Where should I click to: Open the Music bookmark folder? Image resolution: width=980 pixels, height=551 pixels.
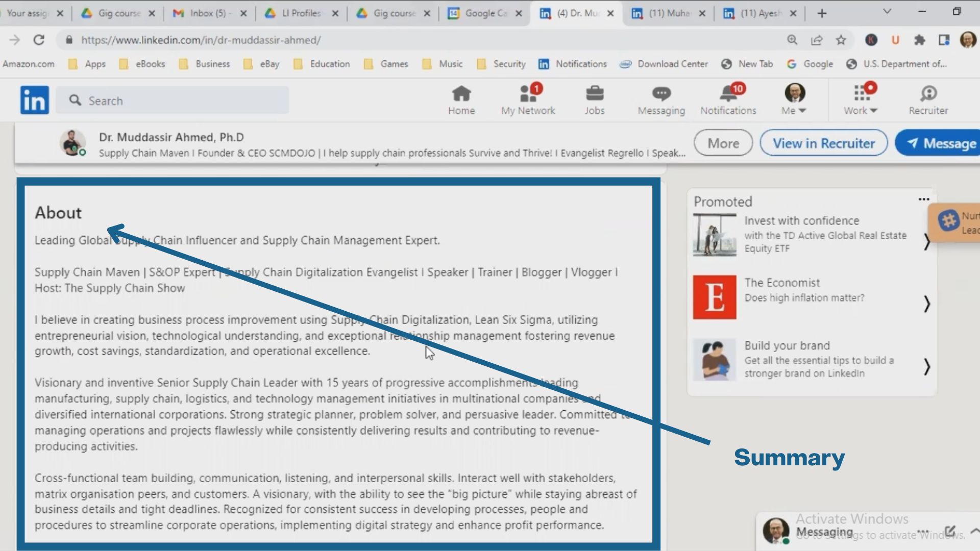443,64
